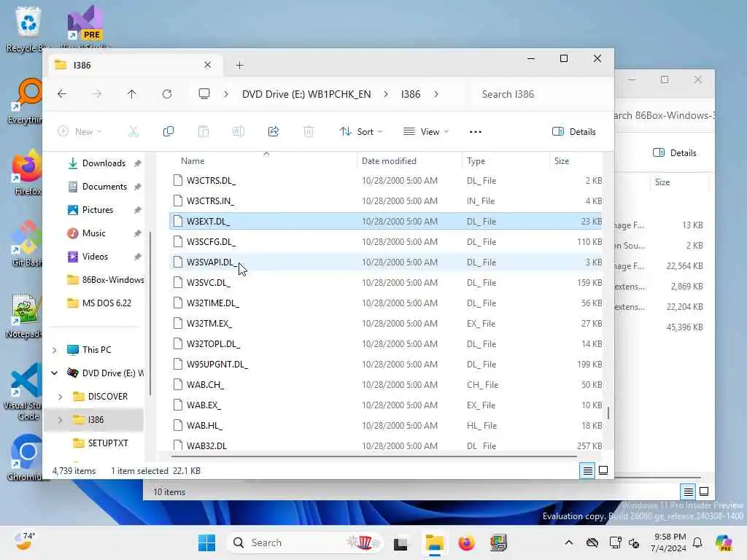Click the Search I386 input box
Image resolution: width=747 pixels, height=560 pixels.
click(x=541, y=94)
